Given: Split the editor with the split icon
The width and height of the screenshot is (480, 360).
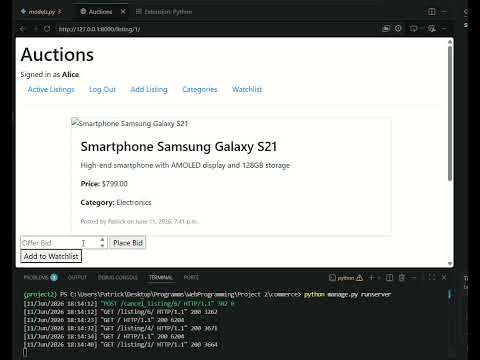Looking at the screenshot, I should 432,12.
